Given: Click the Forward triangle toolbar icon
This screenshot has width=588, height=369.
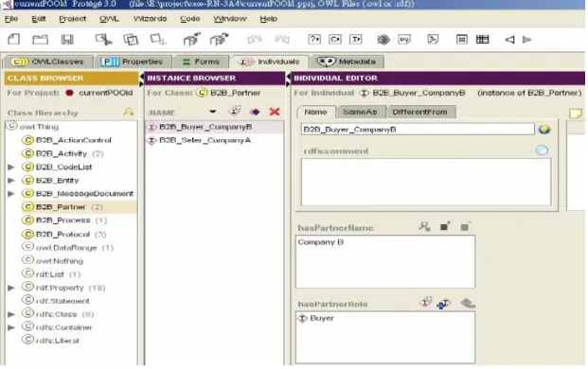Looking at the screenshot, I should pyautogui.click(x=526, y=40).
